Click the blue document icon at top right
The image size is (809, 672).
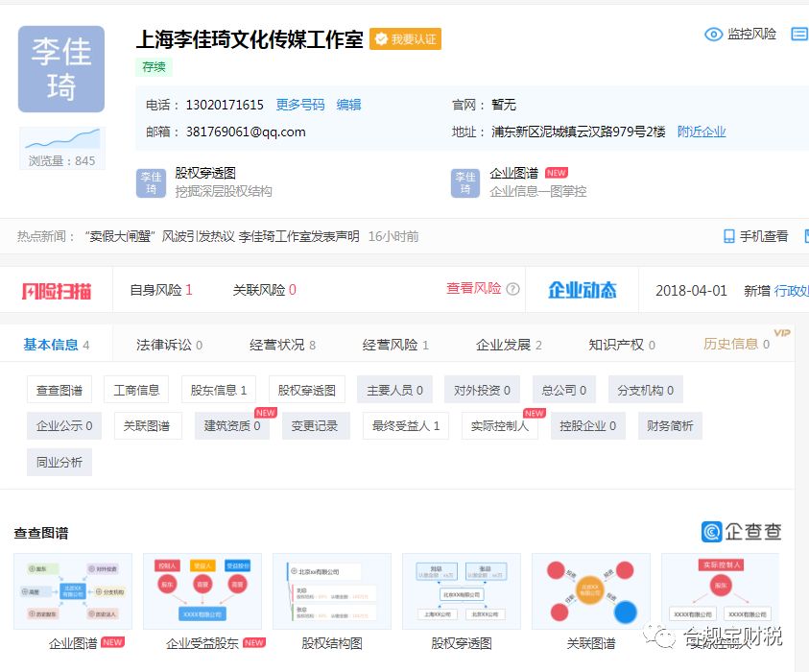point(799,34)
